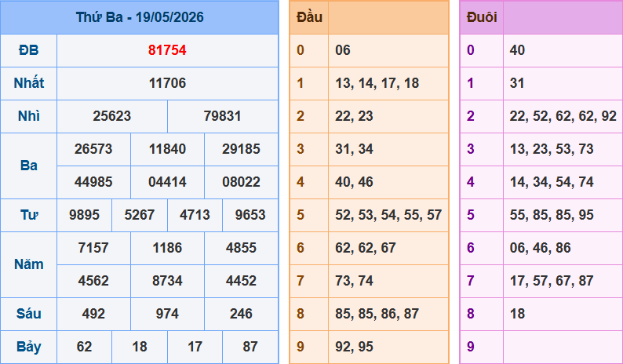Select Nhì prize number 25623
The width and height of the screenshot is (623, 364).
coord(112,116)
